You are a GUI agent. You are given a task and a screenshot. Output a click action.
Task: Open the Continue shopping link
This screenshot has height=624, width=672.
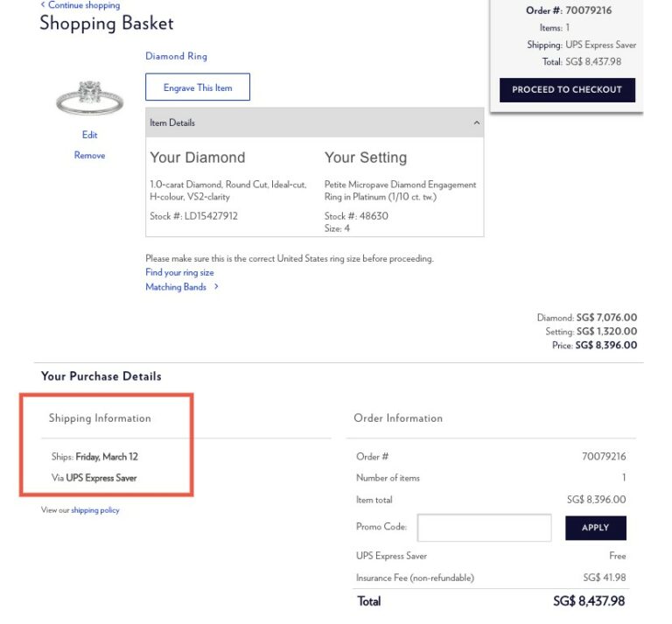pyautogui.click(x=84, y=5)
